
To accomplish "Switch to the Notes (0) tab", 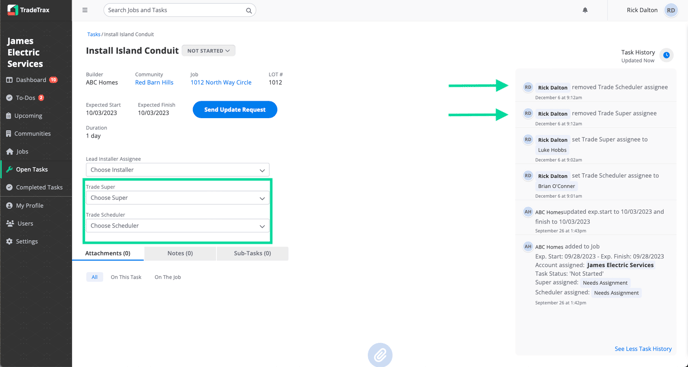I will tap(180, 253).
